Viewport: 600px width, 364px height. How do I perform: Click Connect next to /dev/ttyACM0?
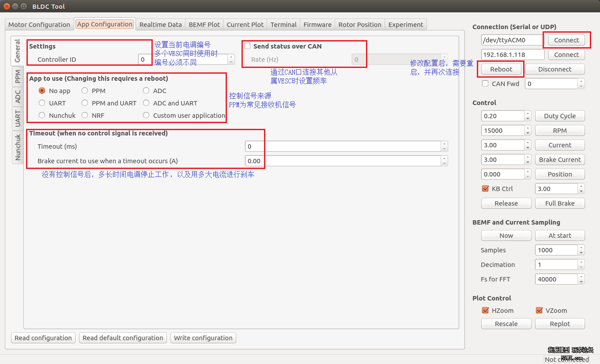coord(566,40)
